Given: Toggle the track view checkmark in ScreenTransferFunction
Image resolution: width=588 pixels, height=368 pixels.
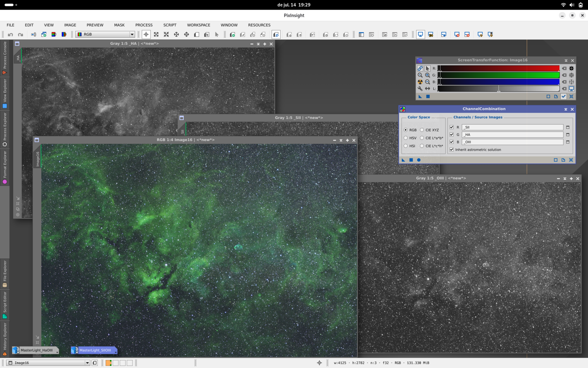Looking at the screenshot, I should [x=563, y=97].
